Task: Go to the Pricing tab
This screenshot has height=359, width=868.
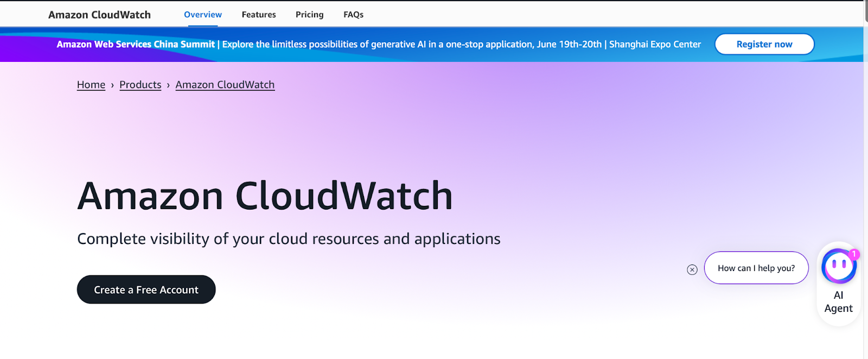Action: (x=310, y=15)
